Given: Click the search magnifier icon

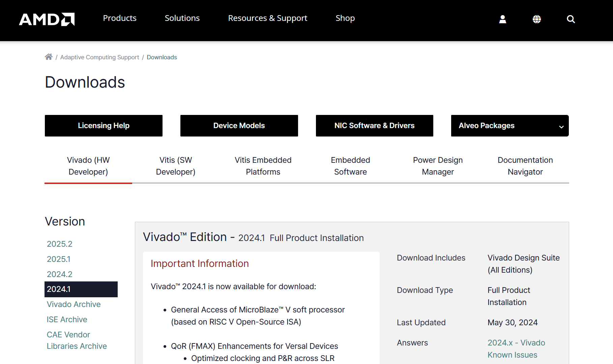Looking at the screenshot, I should pos(571,19).
